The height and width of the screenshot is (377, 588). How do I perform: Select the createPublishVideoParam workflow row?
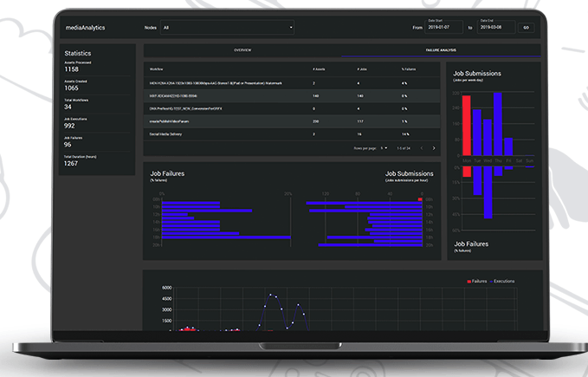coord(291,121)
